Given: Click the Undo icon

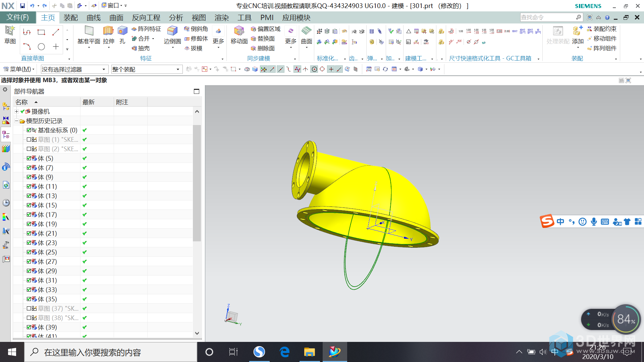Looking at the screenshot, I should (x=32, y=6).
